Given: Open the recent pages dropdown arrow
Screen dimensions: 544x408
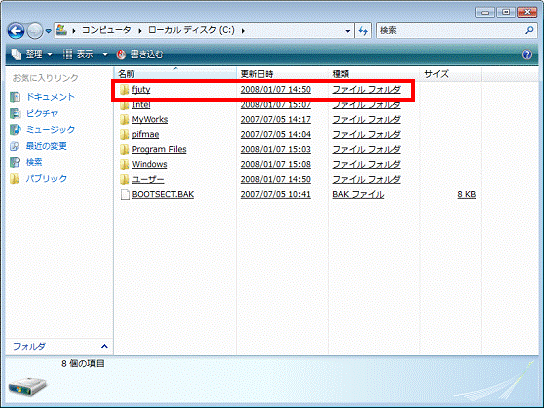Looking at the screenshot, I should [49, 31].
